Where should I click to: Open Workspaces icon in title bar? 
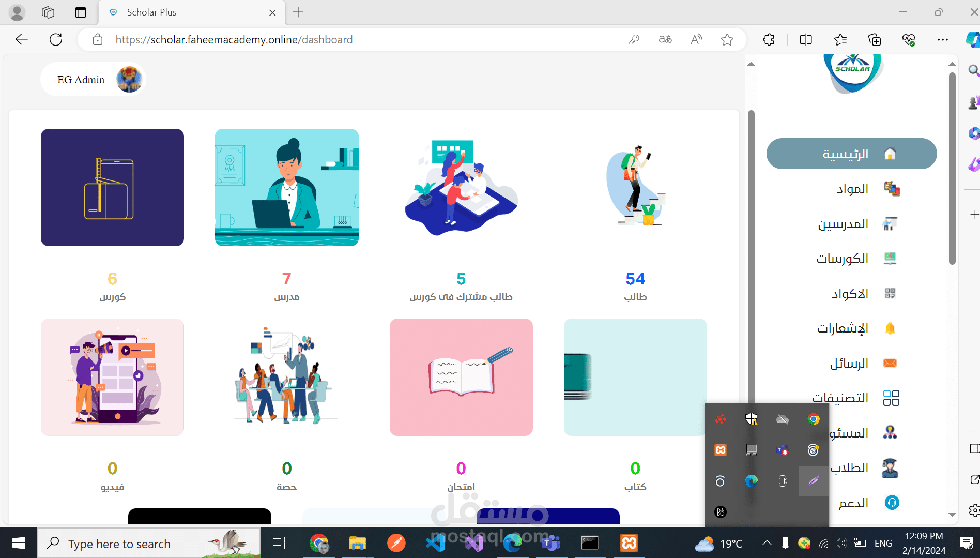click(48, 12)
